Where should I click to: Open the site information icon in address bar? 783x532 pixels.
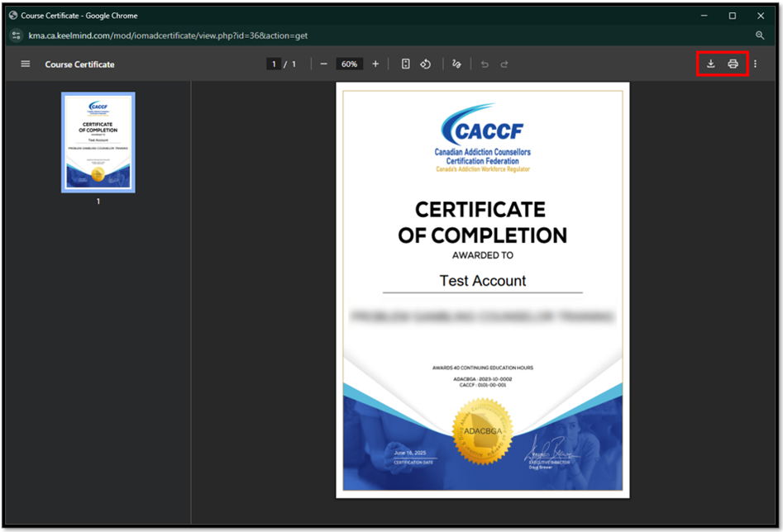point(16,36)
